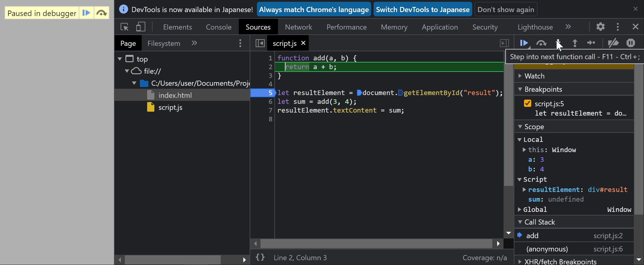Resume script execution in debugger toolbar
Image resolution: width=644 pixels, height=265 pixels.
pyautogui.click(x=524, y=43)
